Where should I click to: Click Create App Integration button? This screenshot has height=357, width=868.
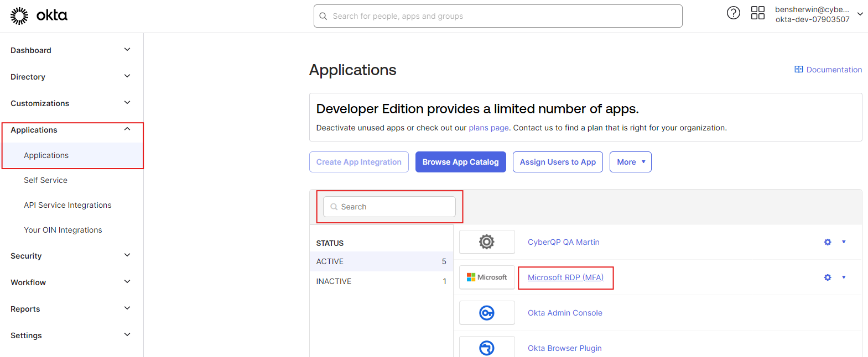pos(359,162)
